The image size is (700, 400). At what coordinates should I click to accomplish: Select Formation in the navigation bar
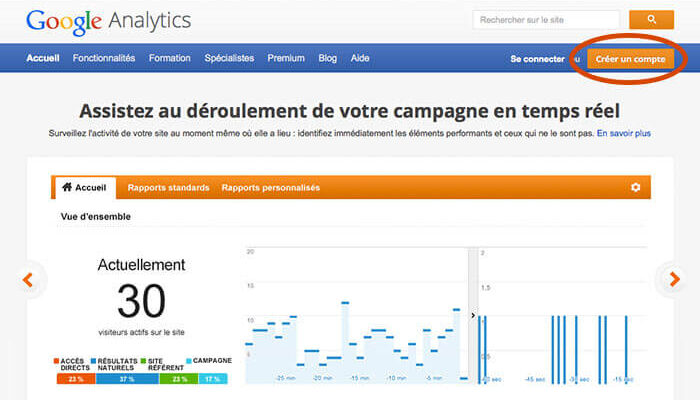pos(169,58)
